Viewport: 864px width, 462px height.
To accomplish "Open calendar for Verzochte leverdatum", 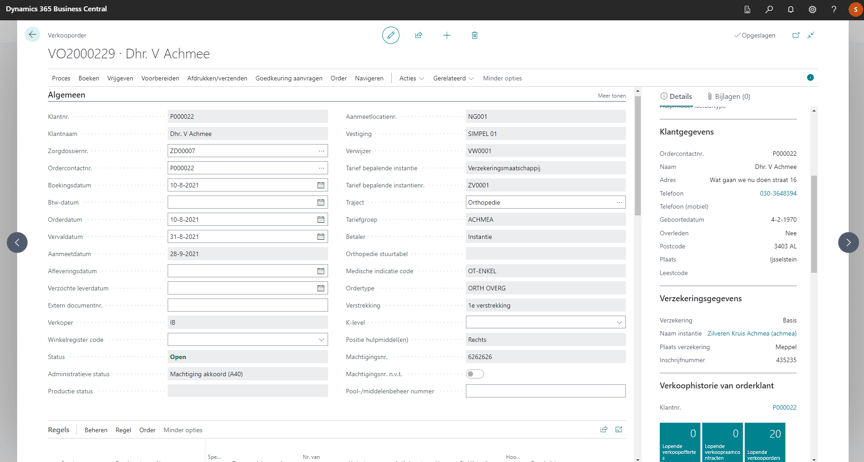I will [x=321, y=288].
